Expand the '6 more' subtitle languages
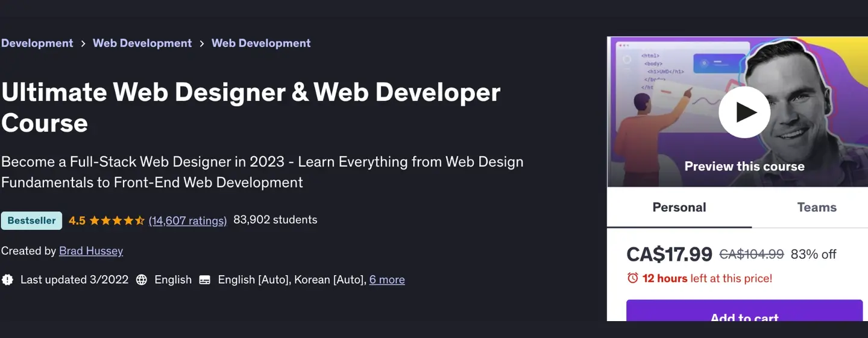Viewport: 868px width, 338px height. click(386, 279)
